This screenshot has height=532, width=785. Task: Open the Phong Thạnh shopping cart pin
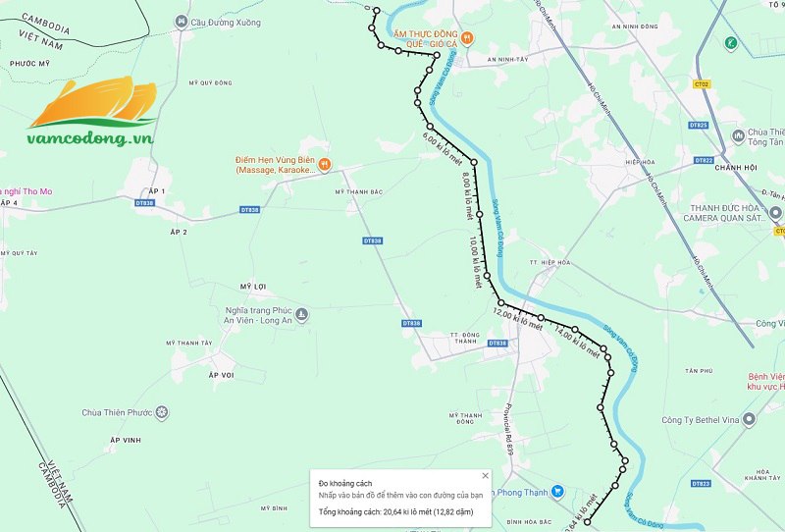[557, 492]
